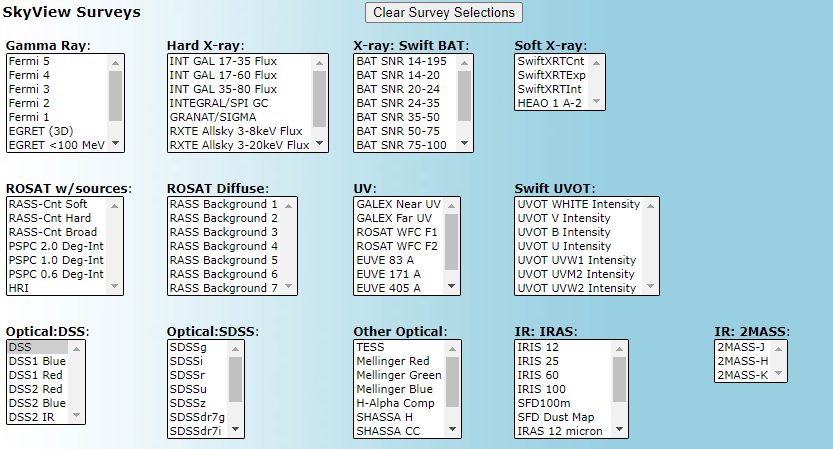Choose PSPC 2.0 Deg-Int survey
The width and height of the screenshot is (833, 449).
57,246
